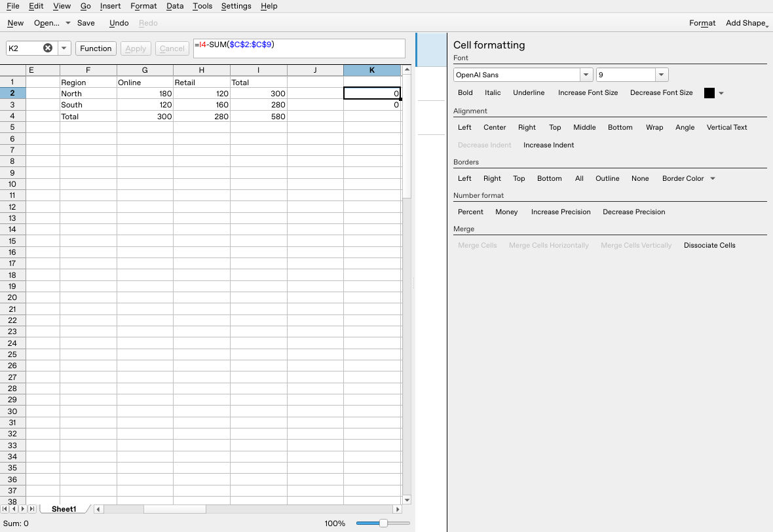The height and width of the screenshot is (532, 773).
Task: Expand the text color dropdown arrow
Action: pyautogui.click(x=721, y=93)
